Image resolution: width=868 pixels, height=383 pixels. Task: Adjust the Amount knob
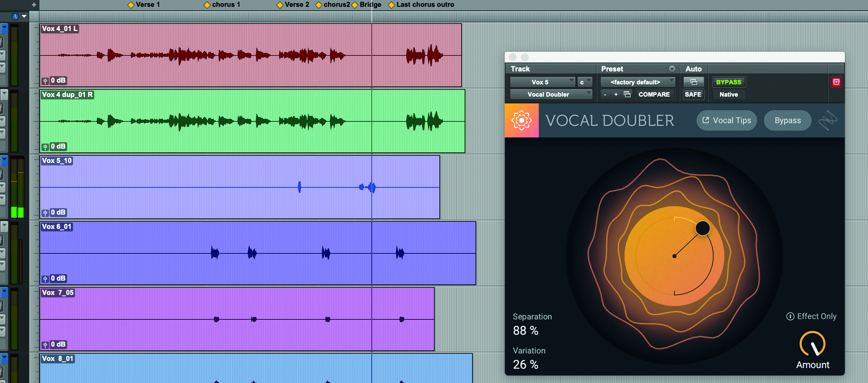click(x=813, y=344)
